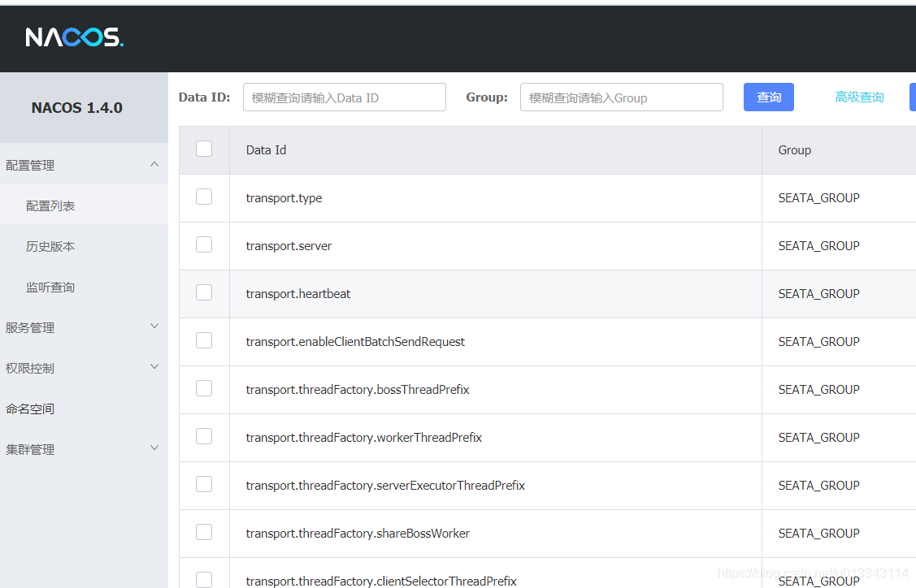The image size is (916, 588).
Task: Select the transport.server row checkbox
Action: pyautogui.click(x=204, y=244)
